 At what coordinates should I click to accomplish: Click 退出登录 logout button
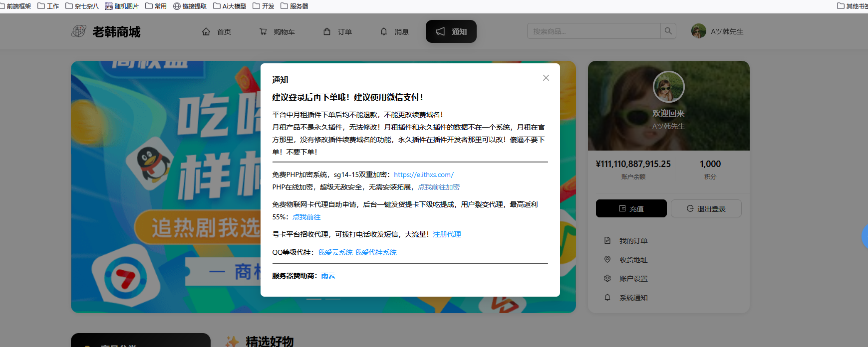(x=706, y=208)
